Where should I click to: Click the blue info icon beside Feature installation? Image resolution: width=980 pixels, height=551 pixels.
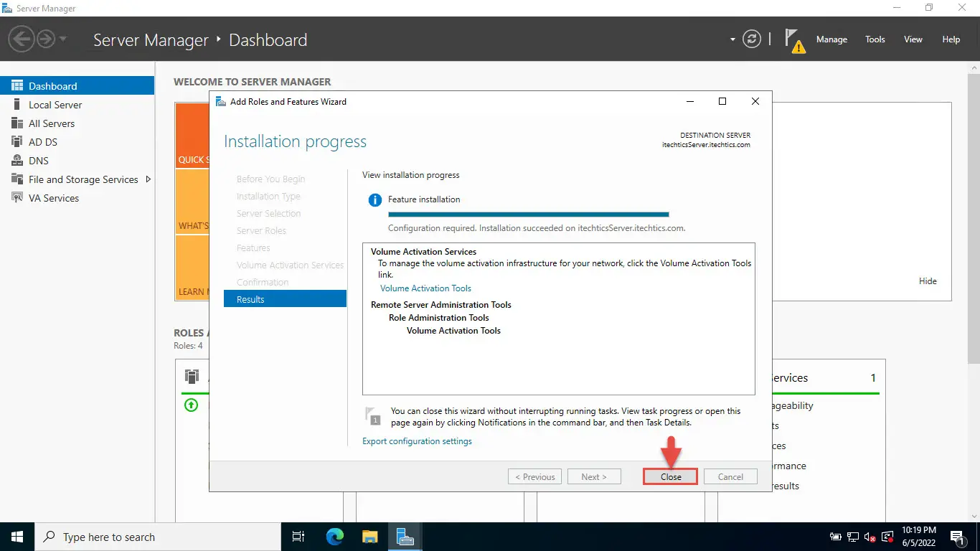coord(374,200)
